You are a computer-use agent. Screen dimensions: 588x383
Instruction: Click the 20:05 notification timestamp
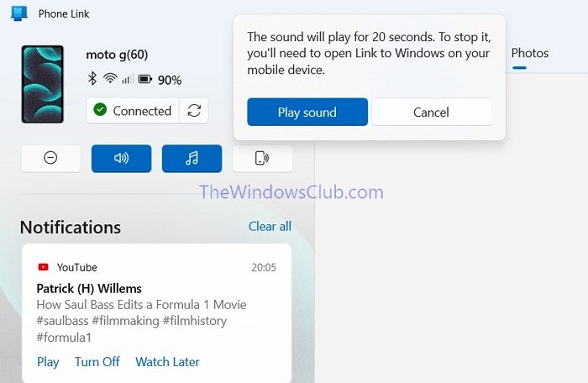pos(264,267)
